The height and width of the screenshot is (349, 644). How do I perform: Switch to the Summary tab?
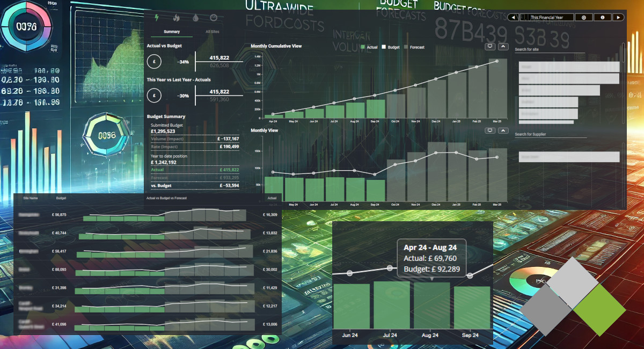tap(172, 32)
